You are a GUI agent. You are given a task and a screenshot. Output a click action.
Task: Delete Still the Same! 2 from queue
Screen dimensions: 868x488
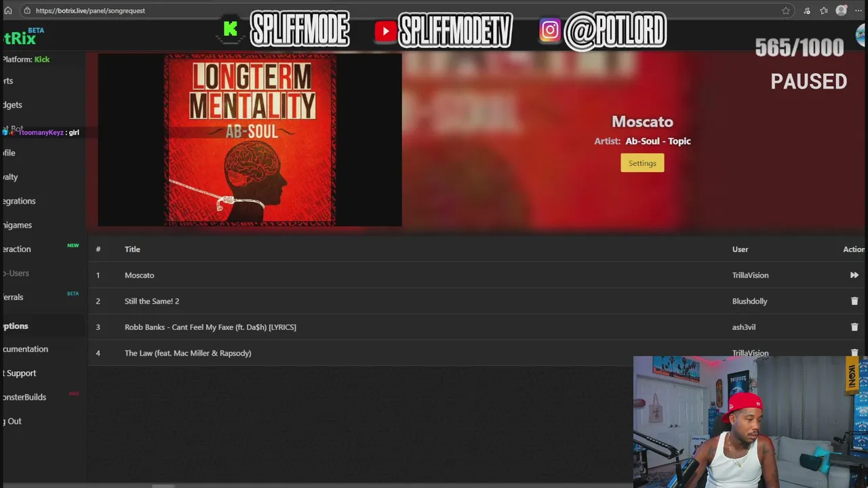(x=854, y=301)
